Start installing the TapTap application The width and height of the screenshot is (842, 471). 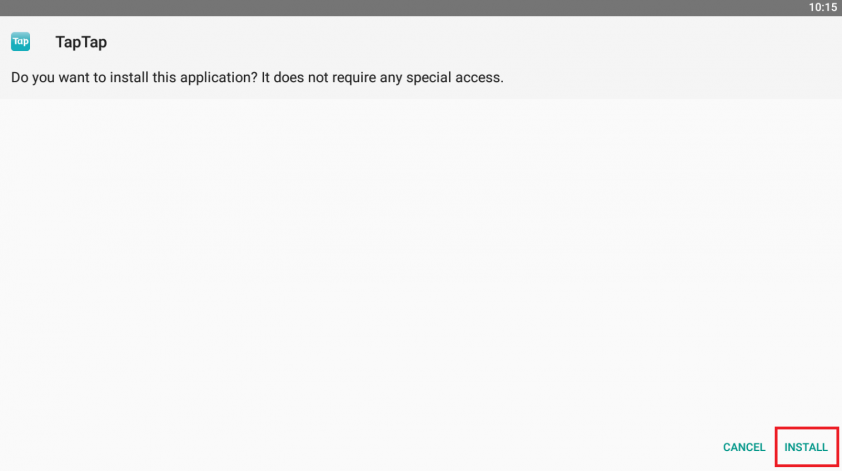[x=805, y=447]
